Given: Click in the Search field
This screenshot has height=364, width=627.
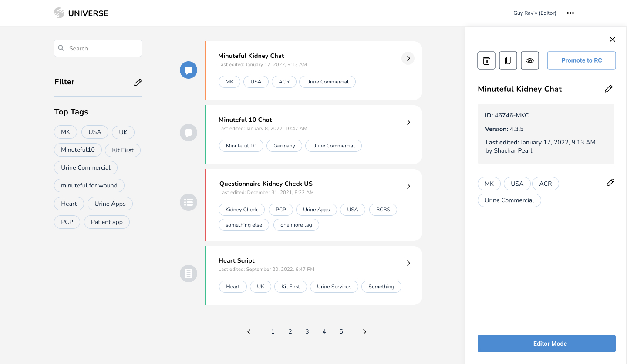Looking at the screenshot, I should click(98, 48).
